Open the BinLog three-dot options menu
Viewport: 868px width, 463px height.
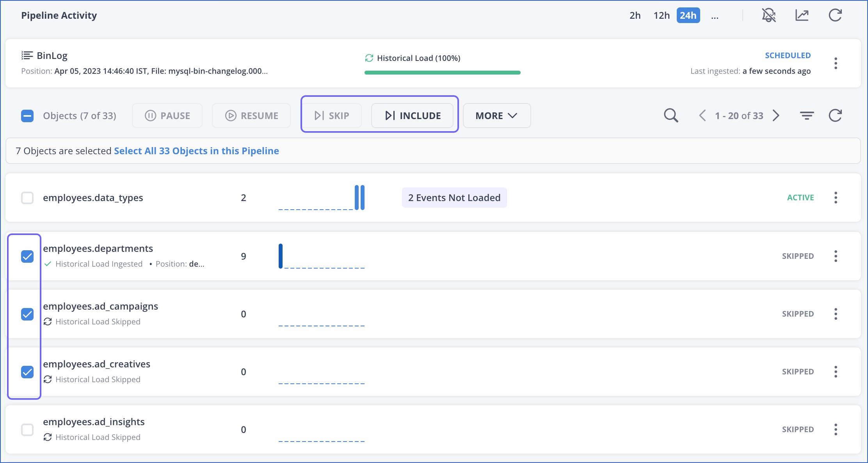(836, 63)
